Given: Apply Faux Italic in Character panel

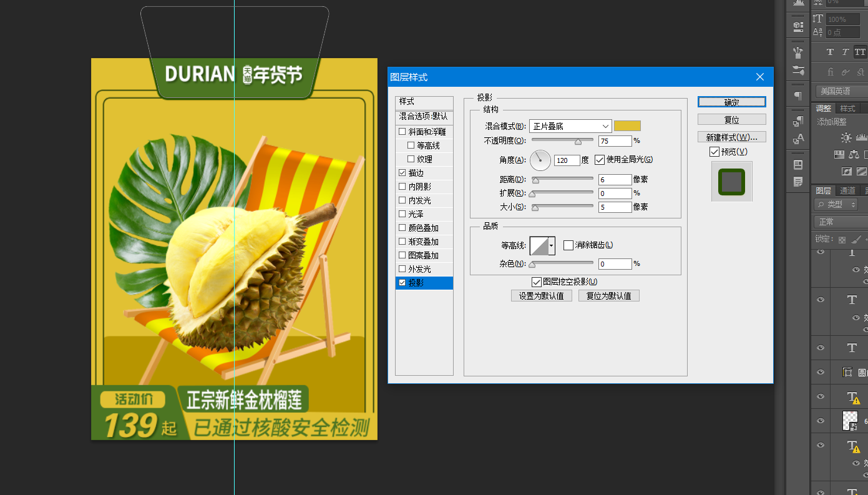Looking at the screenshot, I should coord(845,52).
